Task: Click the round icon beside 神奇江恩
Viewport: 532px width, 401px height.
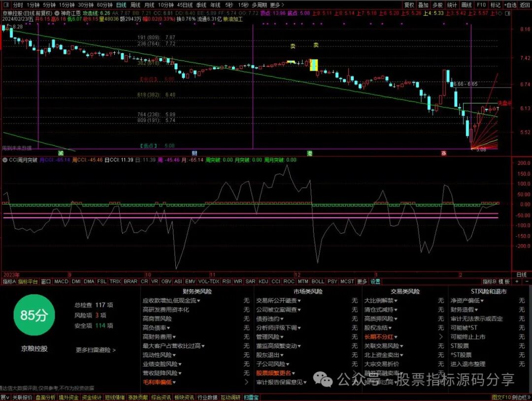Action: tap(57, 13)
